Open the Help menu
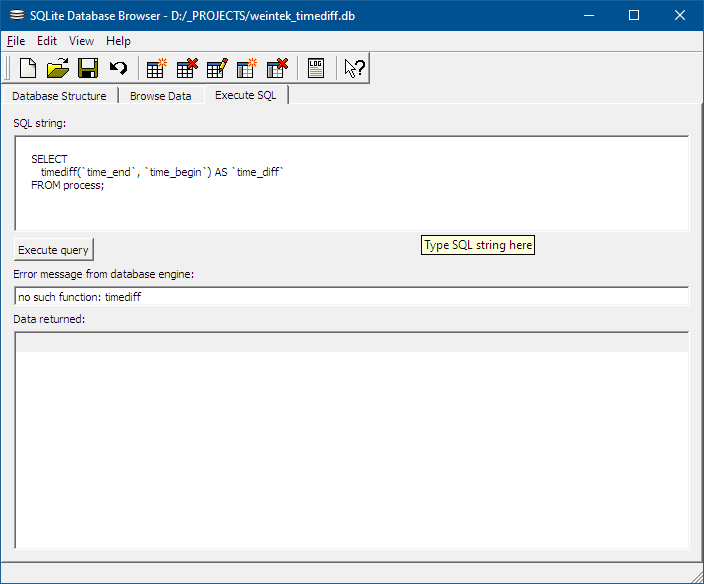This screenshot has width=704, height=584. point(118,41)
